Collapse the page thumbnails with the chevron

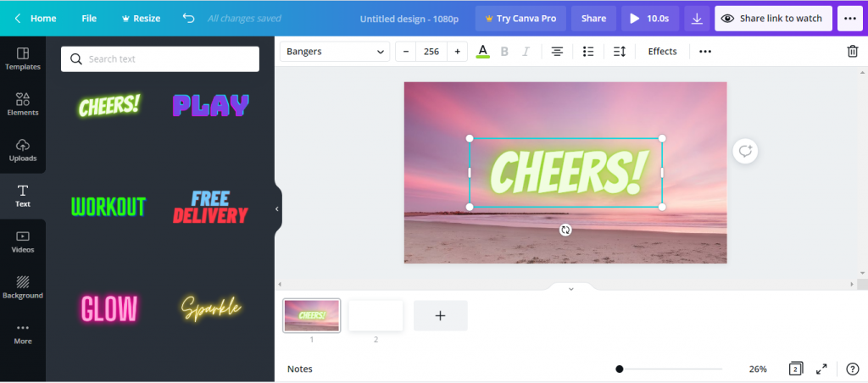[571, 288]
